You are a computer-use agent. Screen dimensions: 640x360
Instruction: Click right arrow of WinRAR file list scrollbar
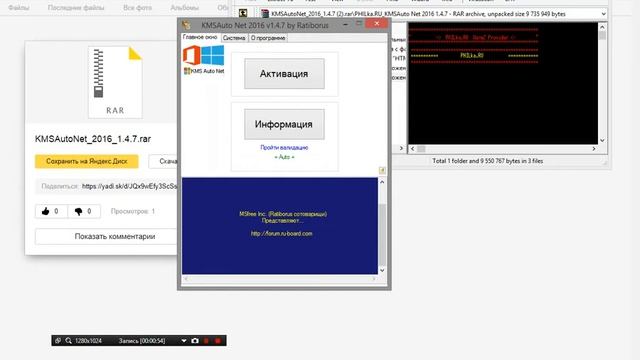pyautogui.click(x=401, y=149)
